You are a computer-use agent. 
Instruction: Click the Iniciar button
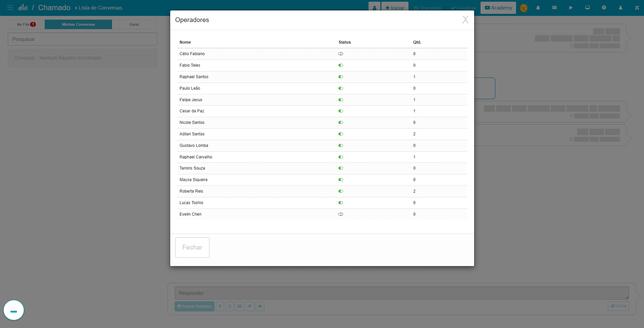[x=395, y=8]
